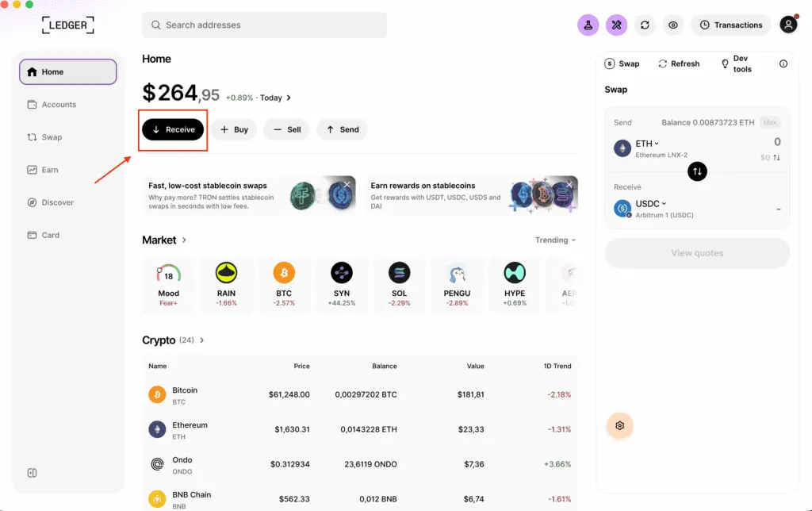Click the Search addresses field
The image size is (812, 511).
264,25
